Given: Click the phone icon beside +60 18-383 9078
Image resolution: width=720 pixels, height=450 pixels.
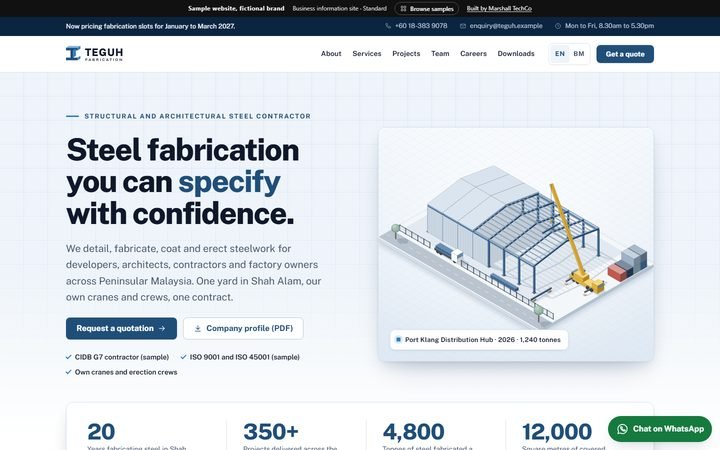Looking at the screenshot, I should pos(388,26).
